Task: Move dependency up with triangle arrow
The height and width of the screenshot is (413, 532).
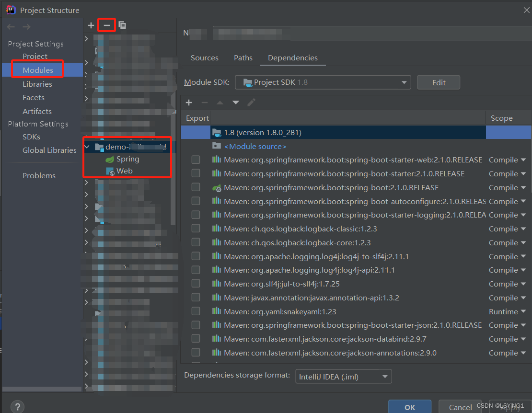Action: [220, 103]
